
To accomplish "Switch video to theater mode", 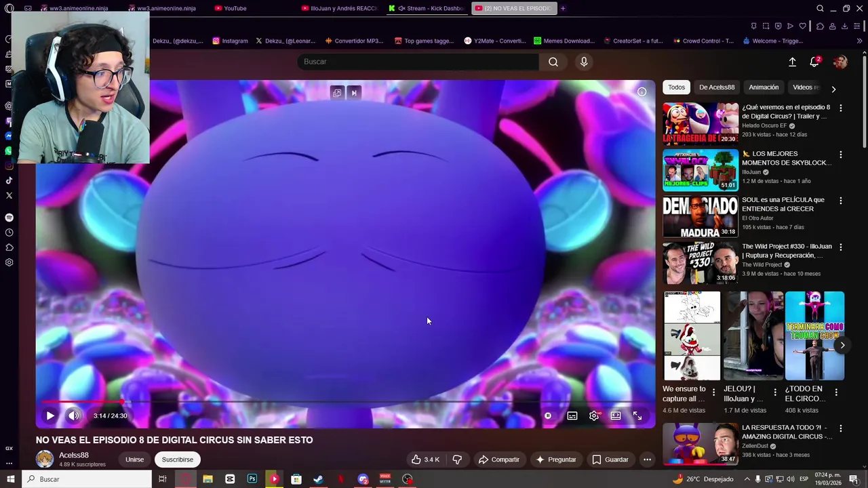I will 616,415.
